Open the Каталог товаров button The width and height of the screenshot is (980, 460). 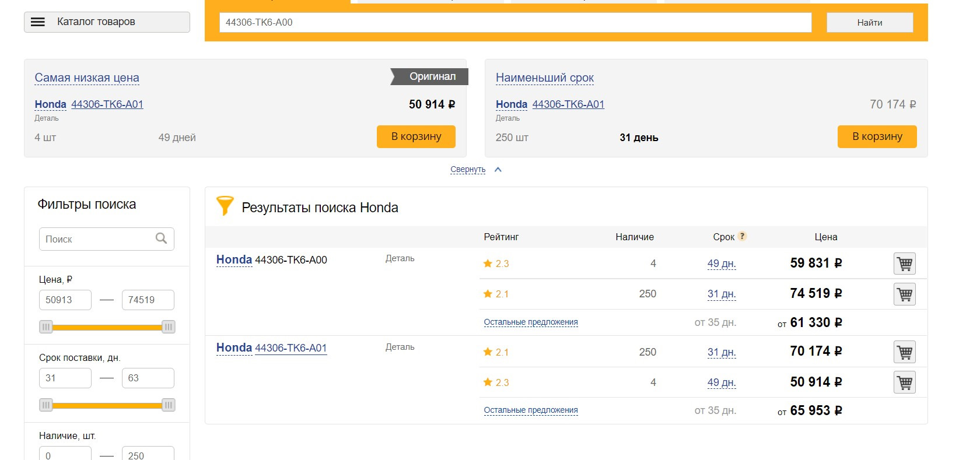pyautogui.click(x=107, y=22)
